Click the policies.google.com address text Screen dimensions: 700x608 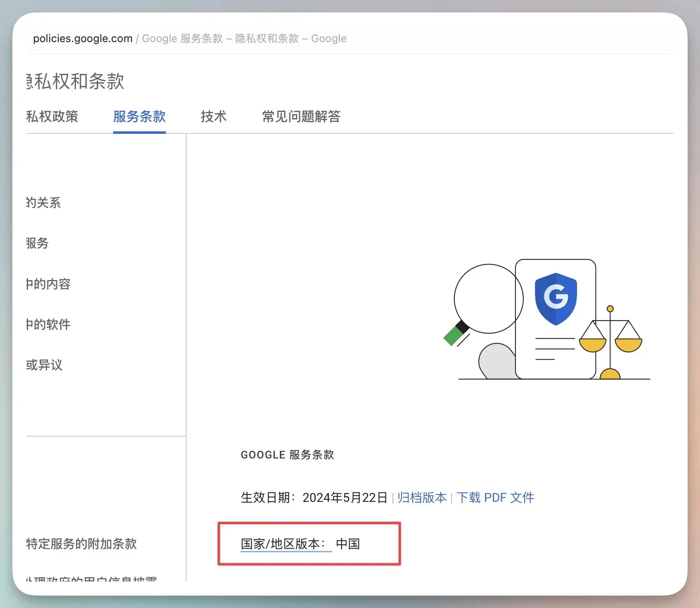click(83, 38)
